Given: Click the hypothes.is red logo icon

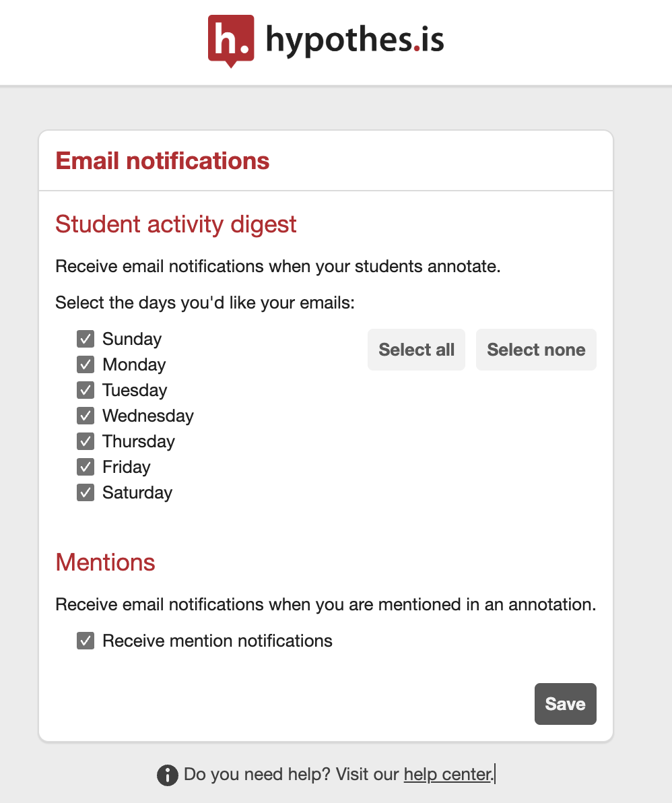Looking at the screenshot, I should (231, 41).
